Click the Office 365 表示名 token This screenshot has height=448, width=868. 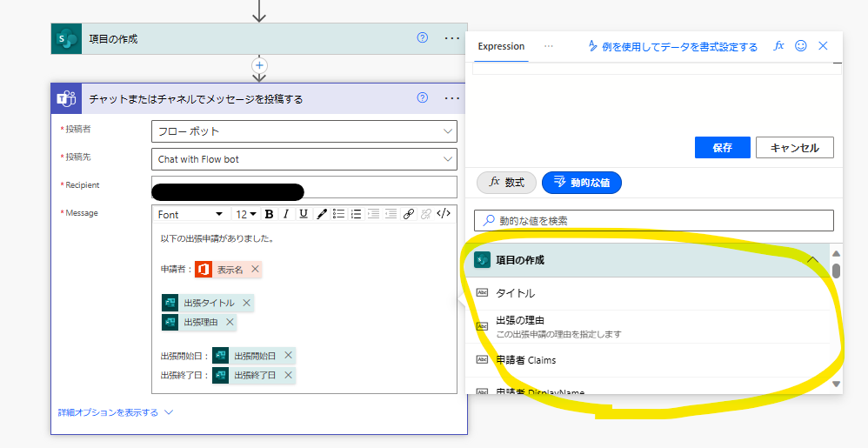click(x=229, y=270)
